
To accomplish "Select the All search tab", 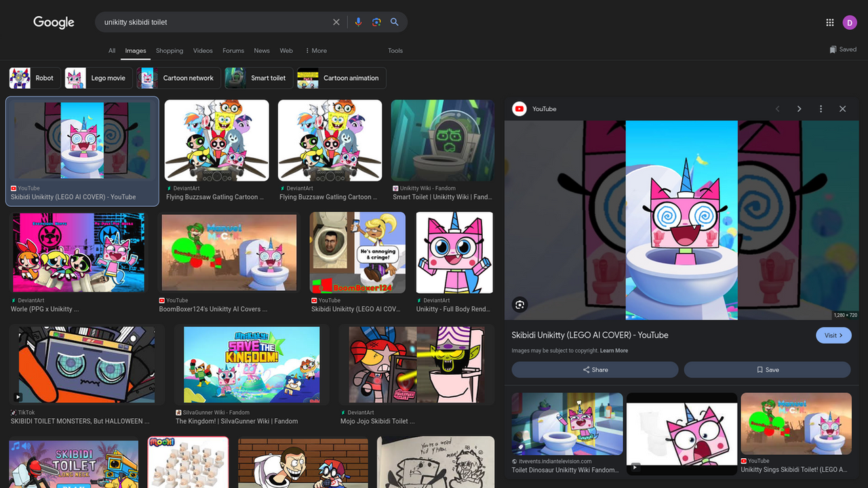I will coord(112,51).
